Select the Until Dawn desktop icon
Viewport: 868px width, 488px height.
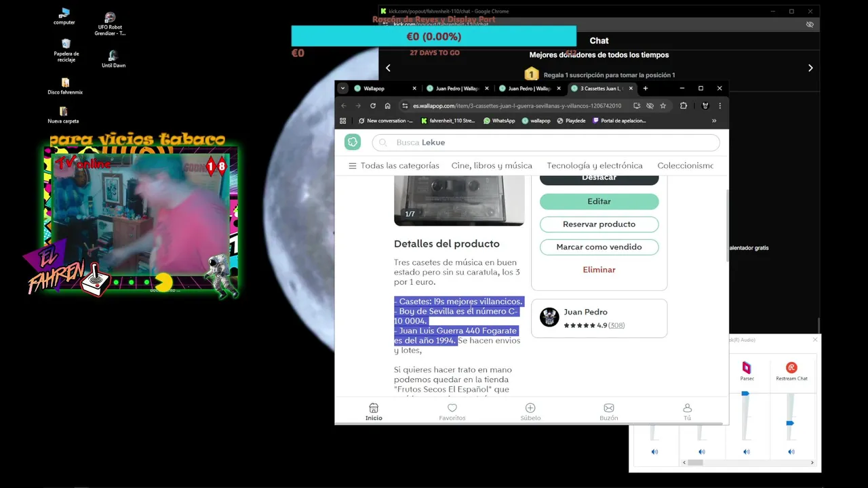[113, 60]
